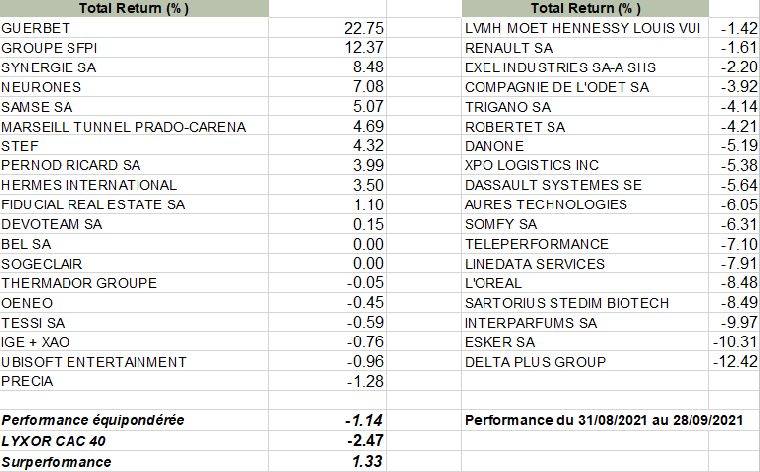Select the 0.15 return value
The height and width of the screenshot is (472, 760).
click(368, 224)
